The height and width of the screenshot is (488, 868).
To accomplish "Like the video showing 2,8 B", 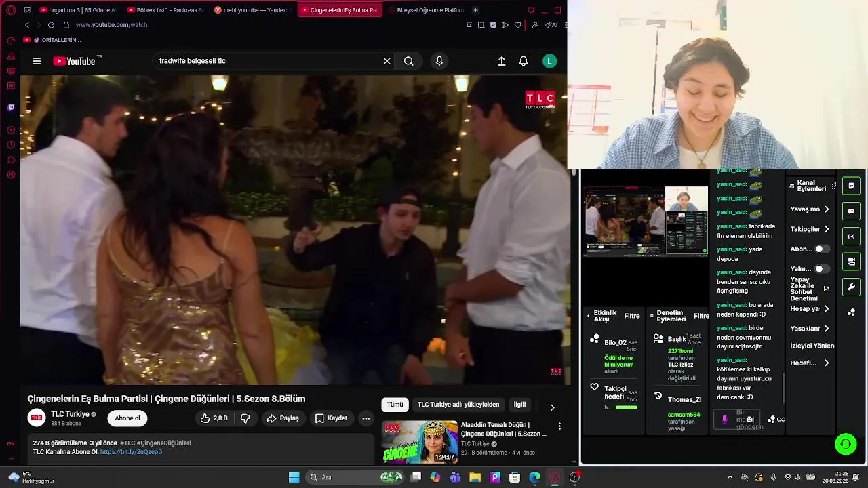I will pos(214,418).
